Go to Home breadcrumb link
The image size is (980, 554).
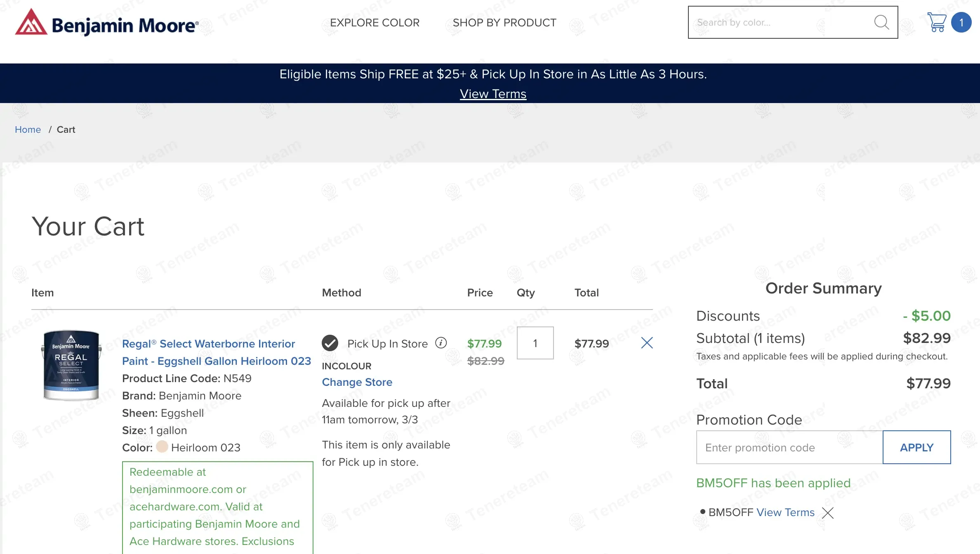tap(28, 129)
